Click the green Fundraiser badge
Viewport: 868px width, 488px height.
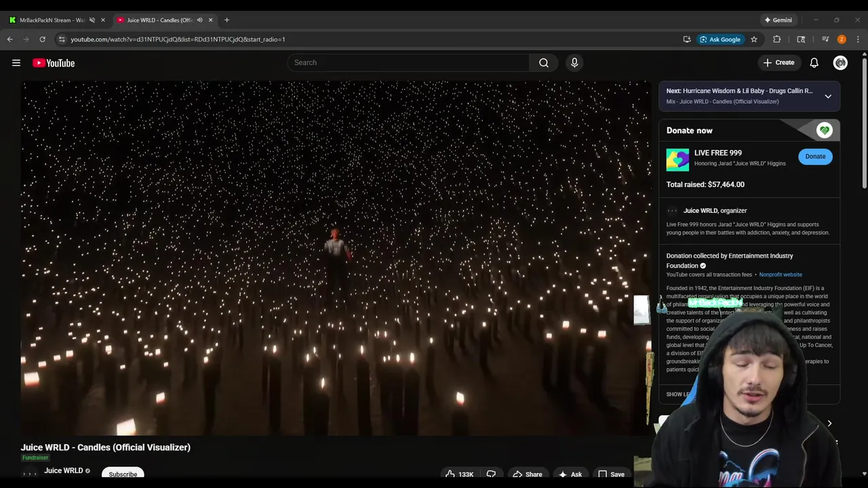(x=35, y=457)
